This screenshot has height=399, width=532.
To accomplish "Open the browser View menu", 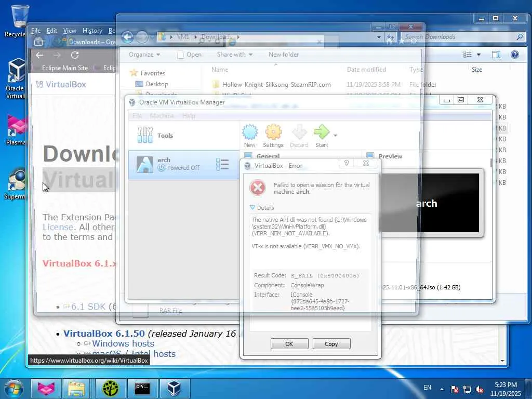I will 70,31.
